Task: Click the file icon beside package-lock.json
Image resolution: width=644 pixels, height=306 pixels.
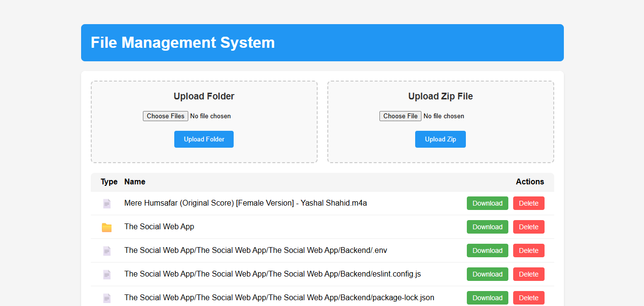Action: [107, 298]
